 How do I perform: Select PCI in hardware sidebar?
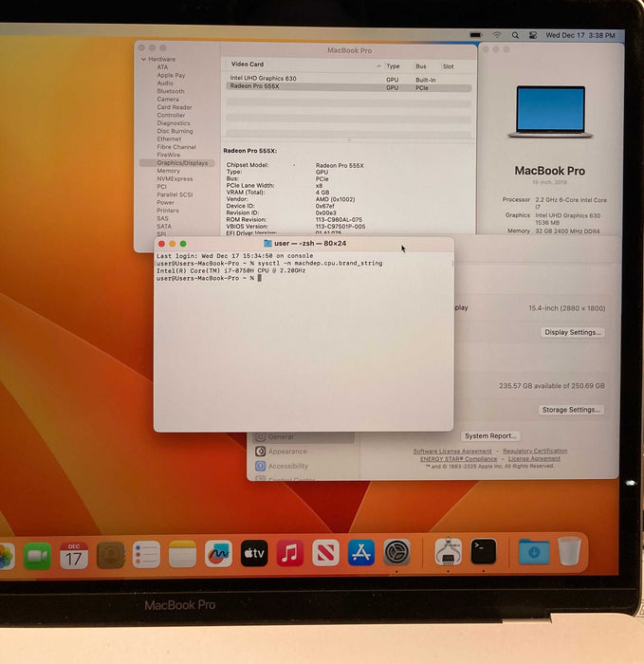(x=162, y=186)
